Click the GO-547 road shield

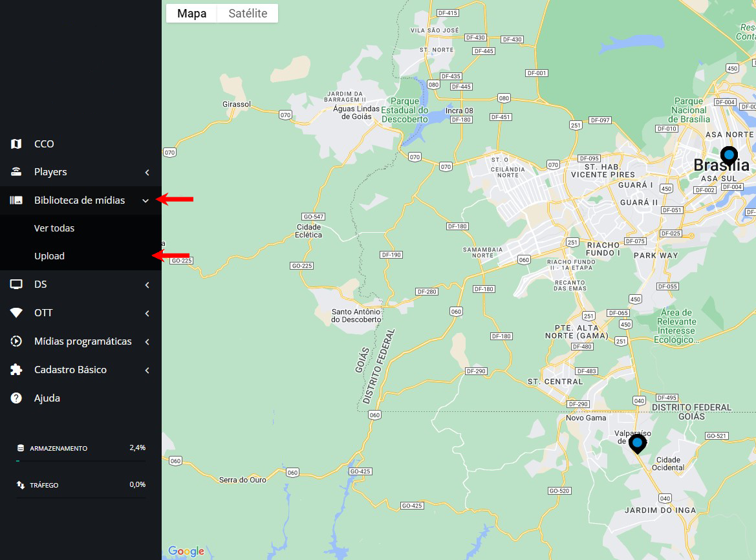(x=314, y=217)
